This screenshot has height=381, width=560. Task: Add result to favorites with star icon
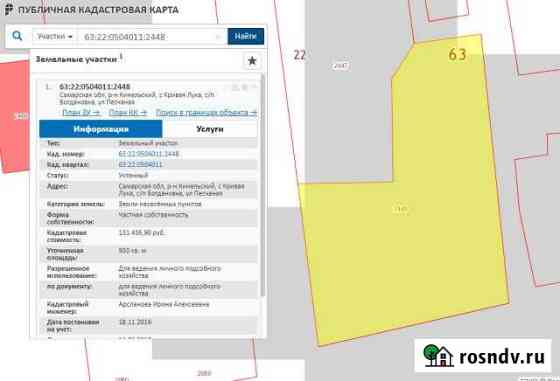point(252,61)
